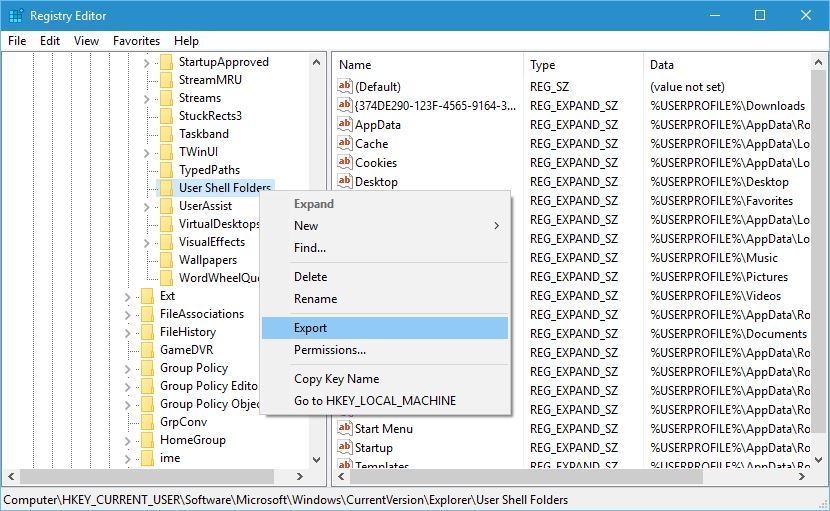Click the values pane horizontal scroll right arrow
Screen dimensions: 830x511
802,476
